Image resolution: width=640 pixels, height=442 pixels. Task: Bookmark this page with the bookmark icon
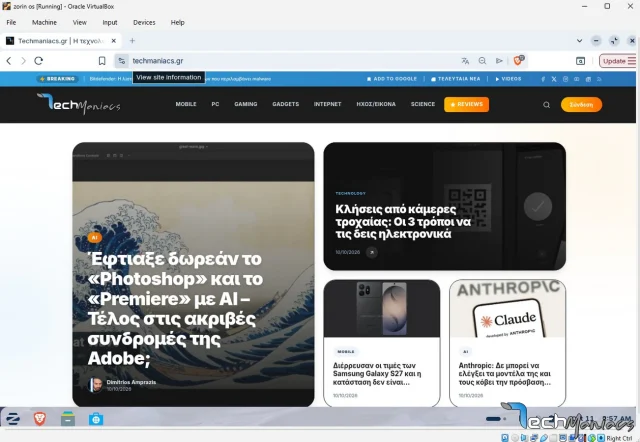pyautogui.click(x=102, y=61)
